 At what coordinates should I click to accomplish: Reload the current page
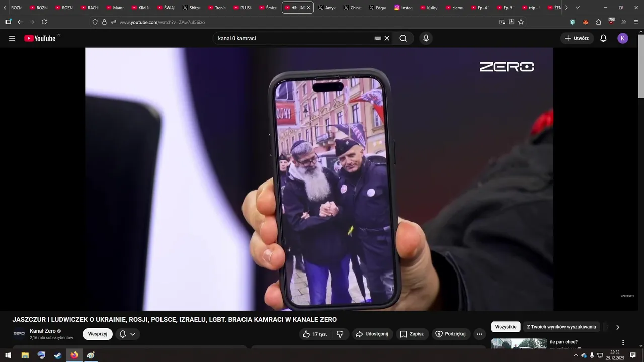click(44, 22)
